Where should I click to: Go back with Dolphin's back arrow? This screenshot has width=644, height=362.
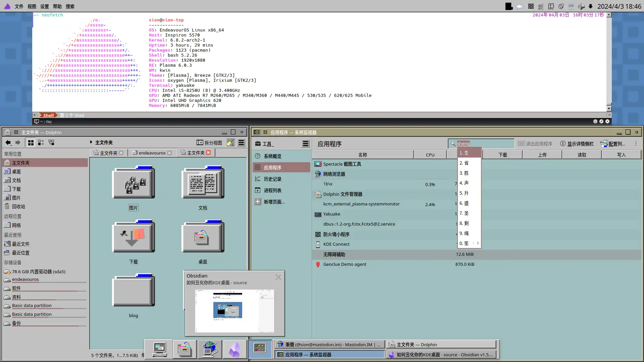[x=8, y=142]
